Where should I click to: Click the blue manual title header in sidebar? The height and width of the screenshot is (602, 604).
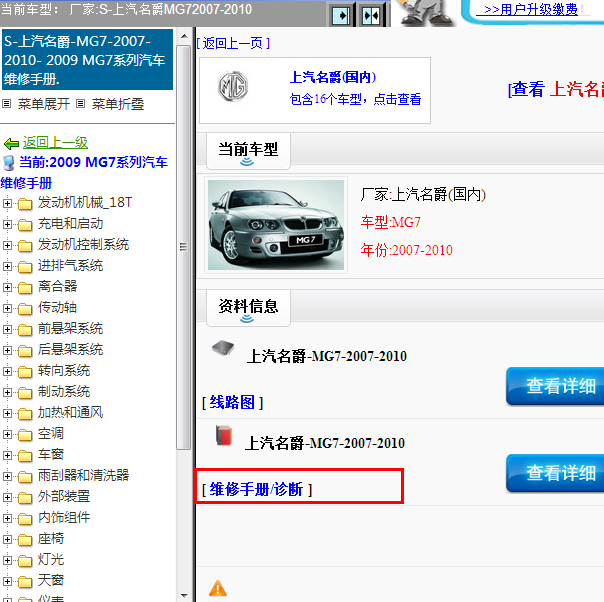coord(87,60)
